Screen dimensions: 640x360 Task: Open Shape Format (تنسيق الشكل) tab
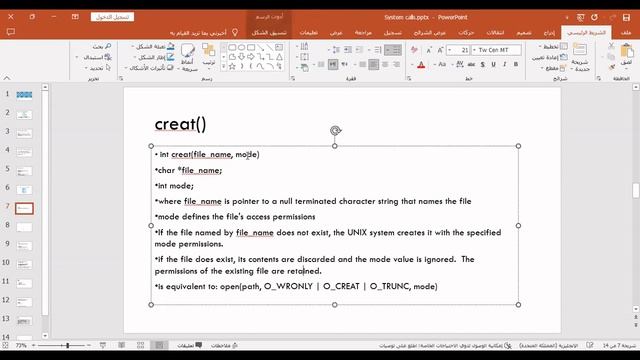pyautogui.click(x=269, y=32)
